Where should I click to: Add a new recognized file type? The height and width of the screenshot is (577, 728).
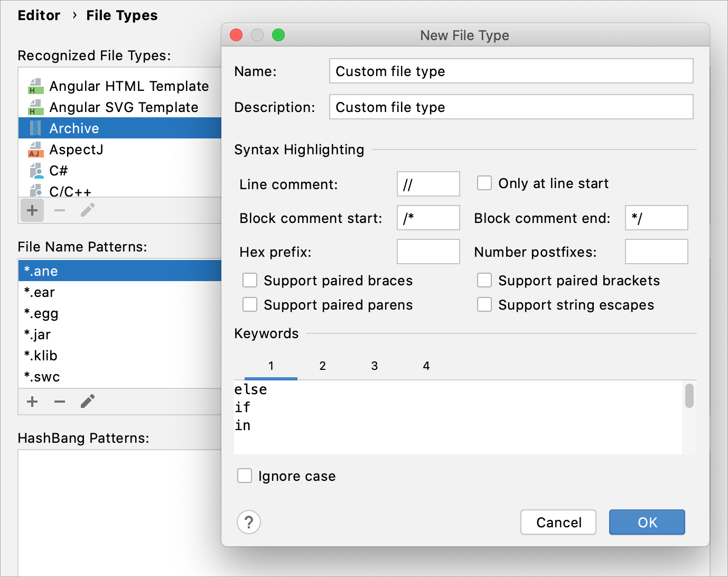click(x=32, y=210)
